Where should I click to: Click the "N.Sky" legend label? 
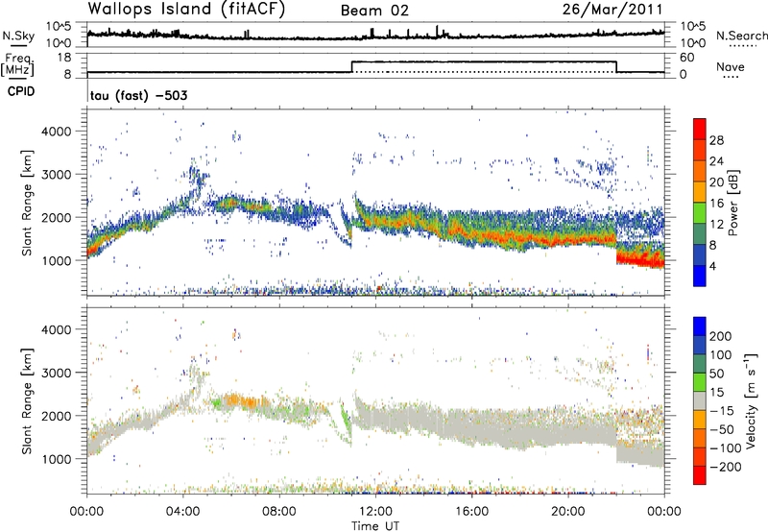(x=18, y=36)
